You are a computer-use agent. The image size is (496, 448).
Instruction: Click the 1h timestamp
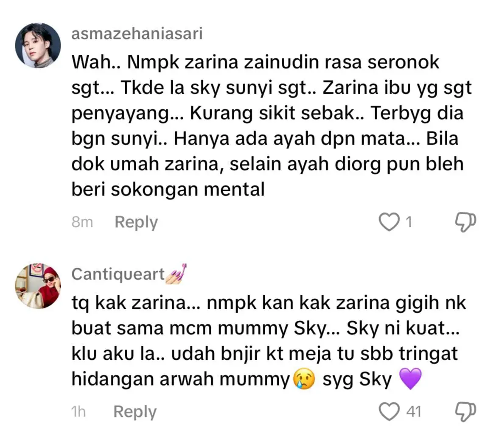[78, 412]
